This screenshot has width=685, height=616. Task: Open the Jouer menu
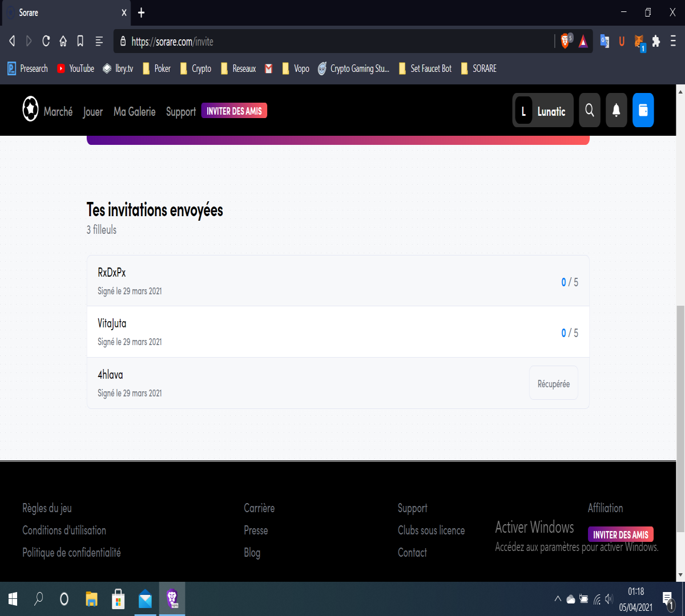click(x=93, y=112)
